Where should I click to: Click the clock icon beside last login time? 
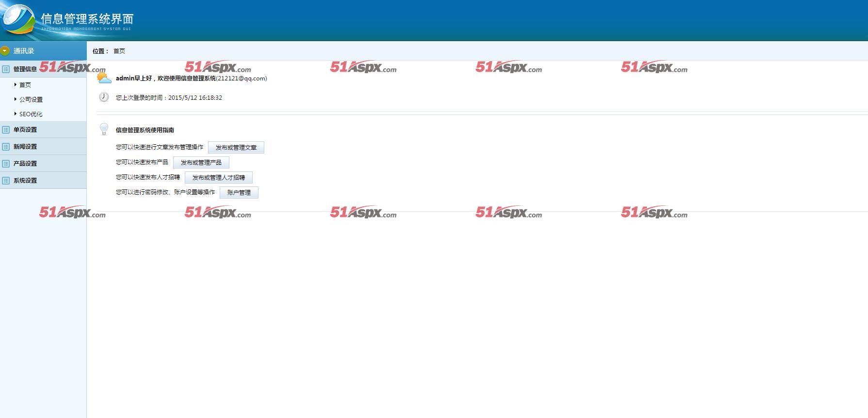104,97
